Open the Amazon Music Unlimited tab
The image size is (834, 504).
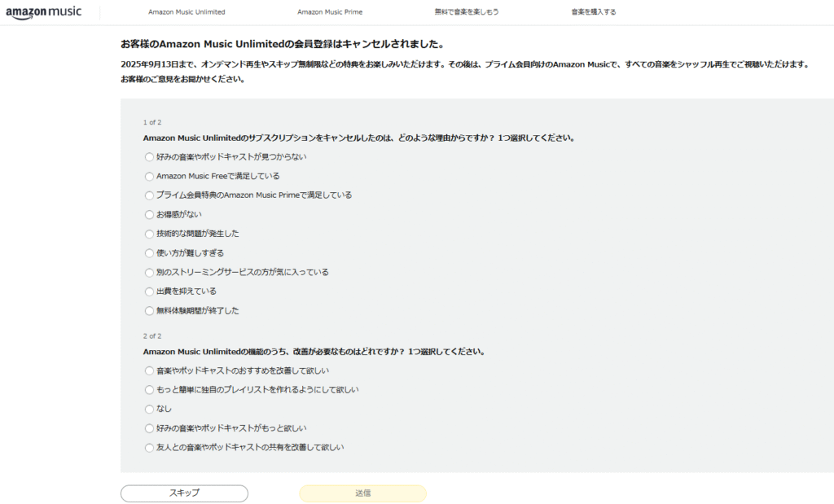click(187, 11)
